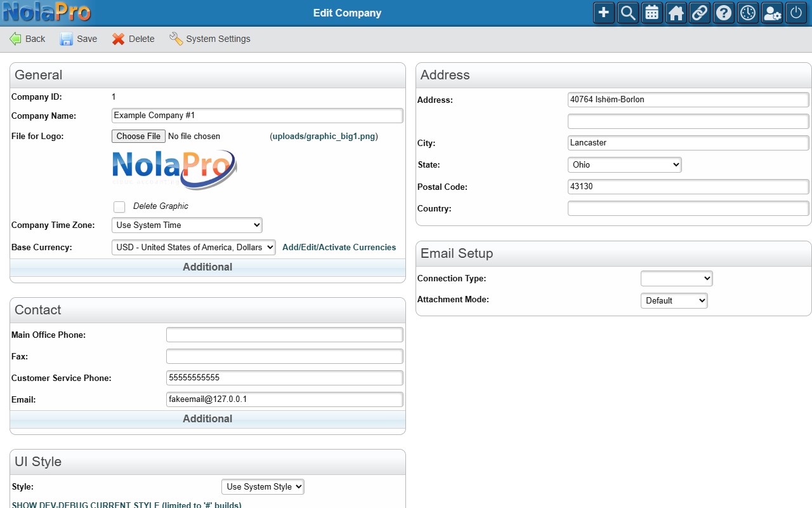The height and width of the screenshot is (508, 812).
Task: Click the Email field
Action: pos(284,399)
